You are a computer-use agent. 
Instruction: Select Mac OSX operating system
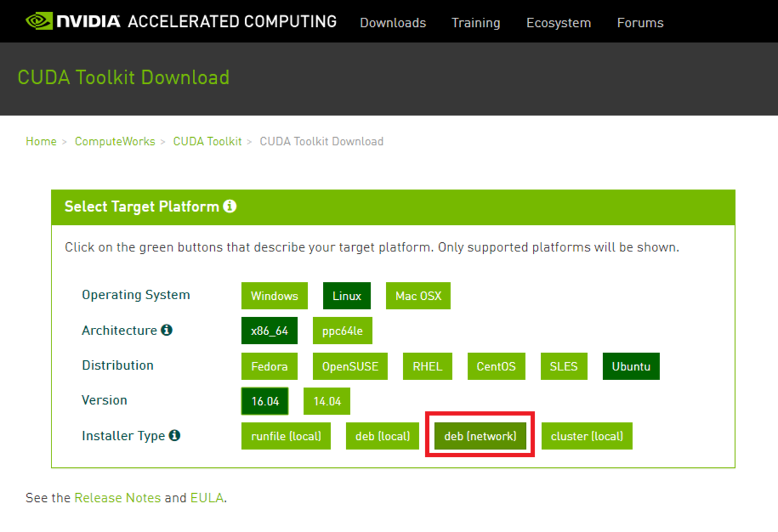click(418, 296)
